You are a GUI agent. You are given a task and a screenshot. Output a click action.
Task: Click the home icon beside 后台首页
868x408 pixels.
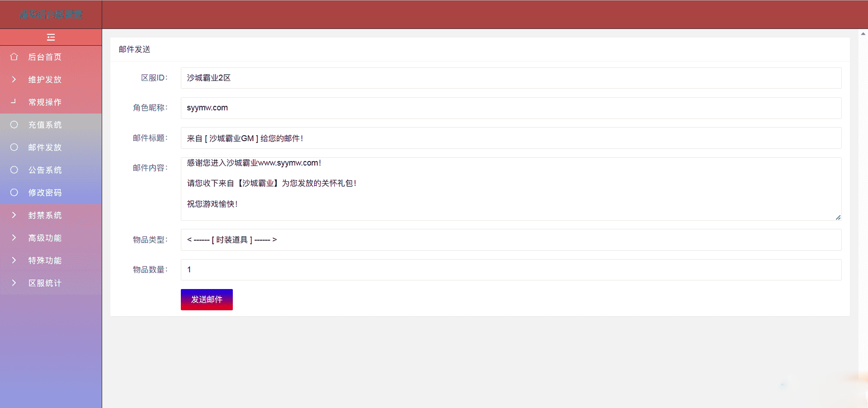(14, 57)
